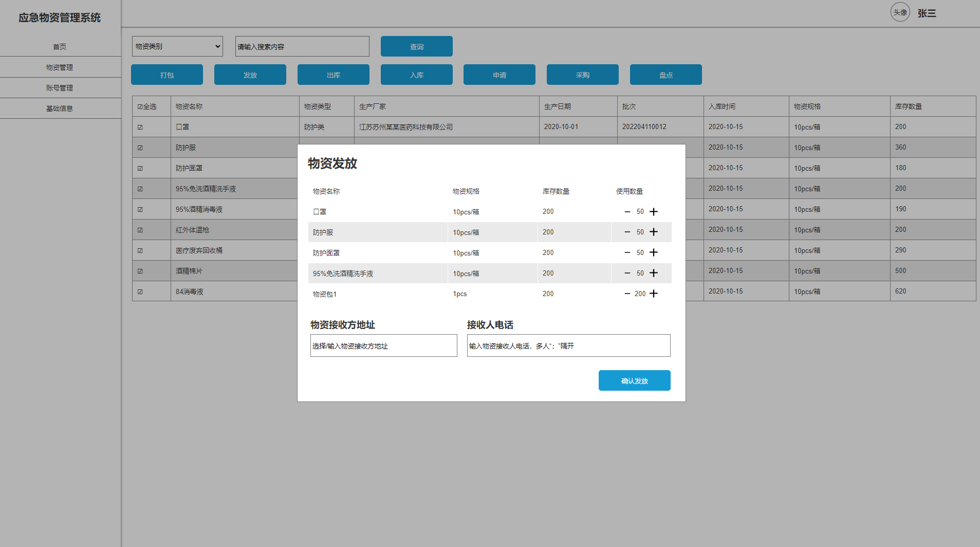Click batch number 202204110012
The image size is (980, 547).
pyautogui.click(x=644, y=126)
